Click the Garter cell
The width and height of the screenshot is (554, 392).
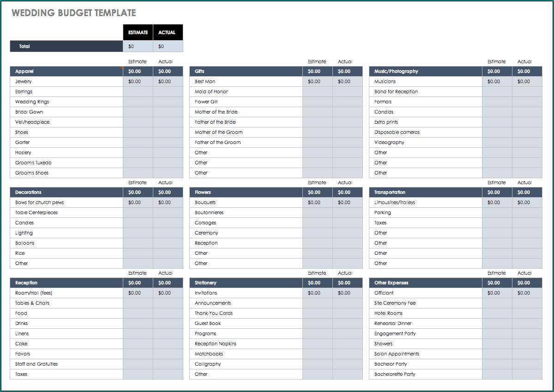click(x=66, y=143)
